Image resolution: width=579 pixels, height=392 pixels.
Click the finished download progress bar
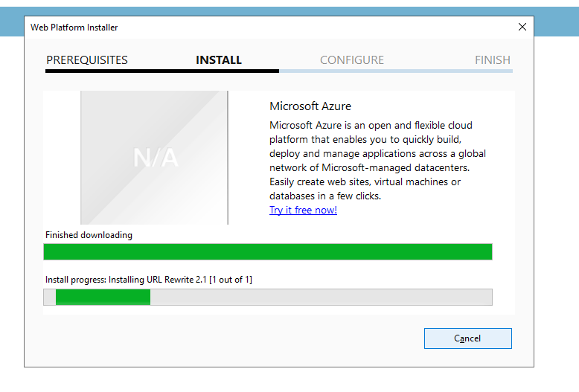pyautogui.click(x=268, y=251)
